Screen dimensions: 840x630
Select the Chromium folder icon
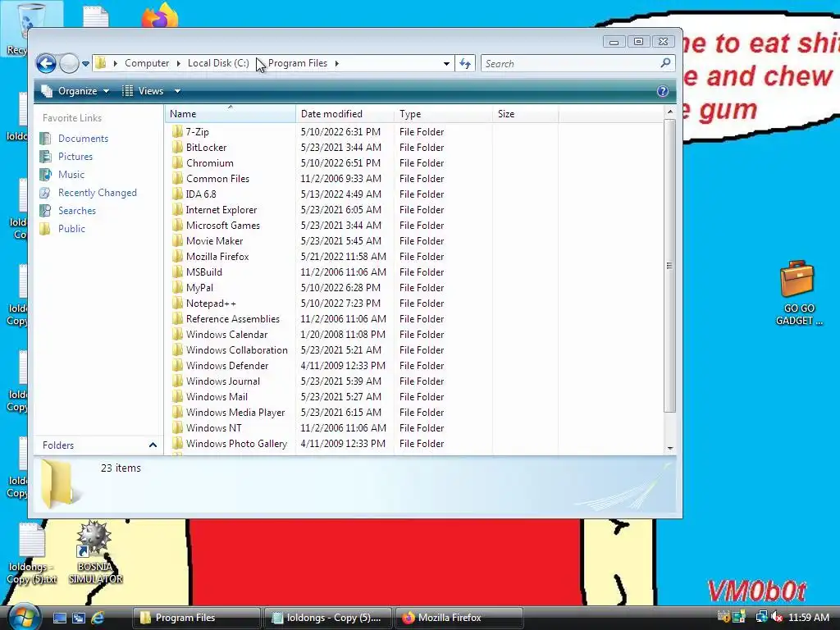[178, 163]
